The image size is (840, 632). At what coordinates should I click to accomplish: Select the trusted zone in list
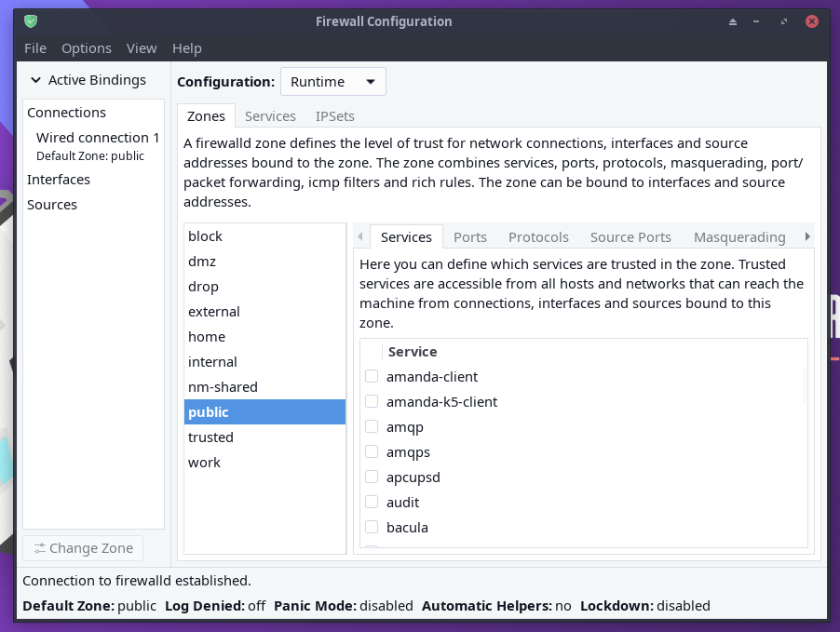[210, 437]
